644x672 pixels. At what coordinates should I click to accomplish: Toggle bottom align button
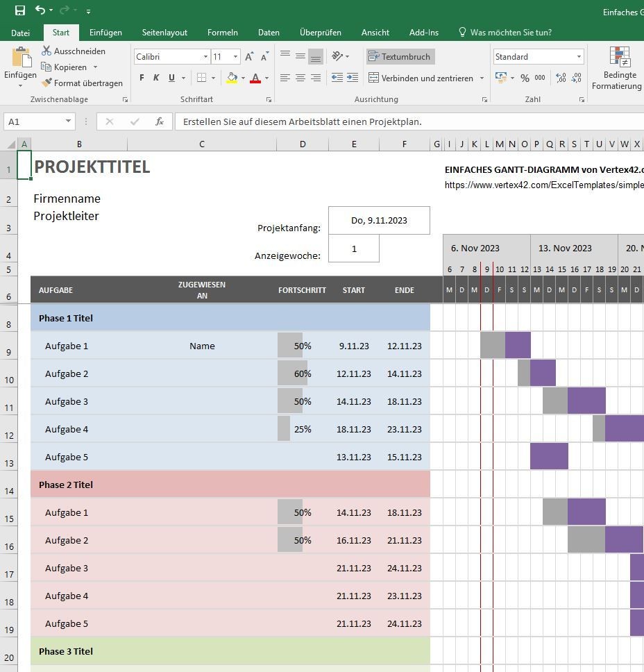pyautogui.click(x=316, y=56)
